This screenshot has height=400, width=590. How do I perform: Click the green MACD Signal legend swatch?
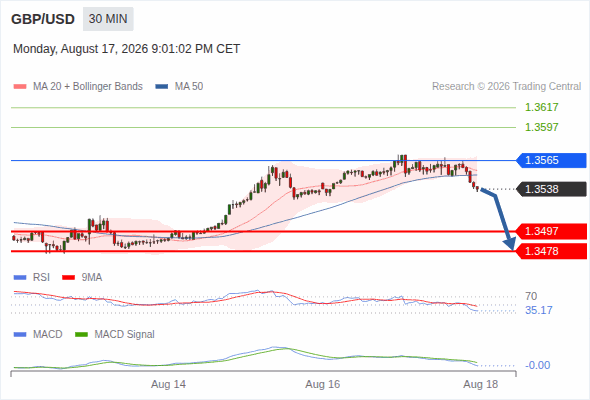tap(81, 335)
